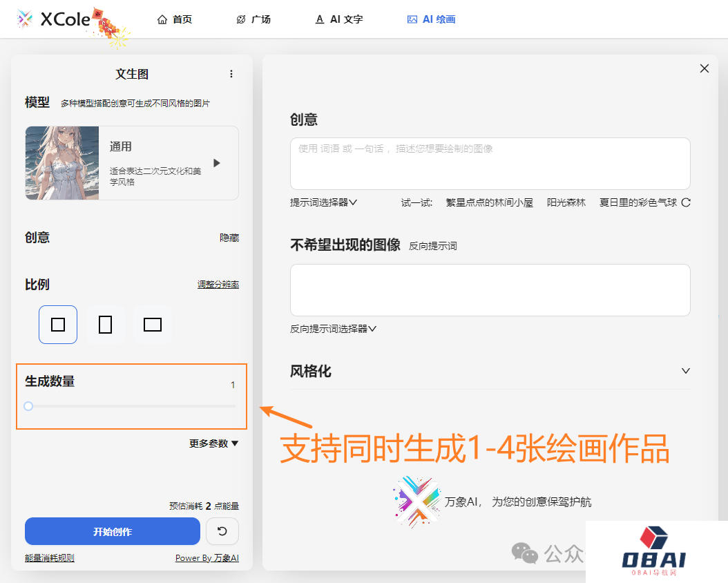Click the XCole logo
Image resolution: width=728 pixels, height=583 pixels.
[x=53, y=19]
